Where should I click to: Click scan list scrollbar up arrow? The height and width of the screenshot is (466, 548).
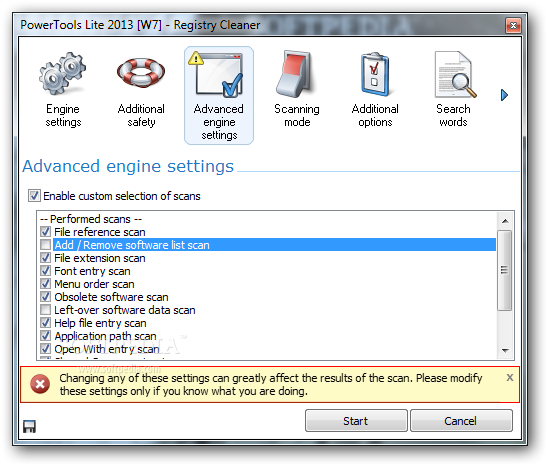click(505, 221)
